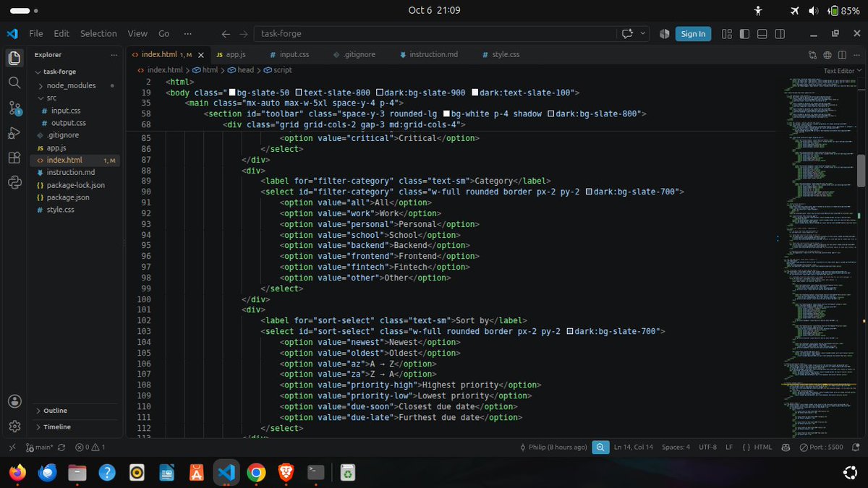Open the Text Editor dropdown
Screen dimensions: 868x488
pyautogui.click(x=843, y=71)
